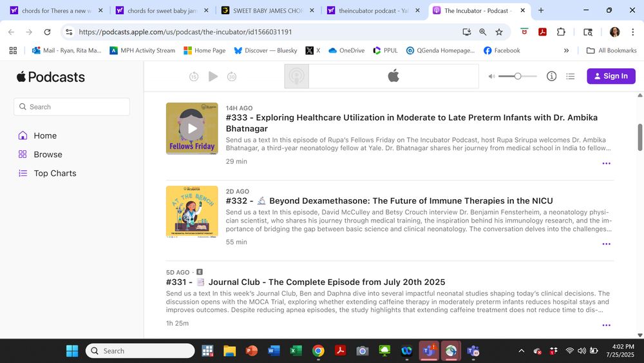The image size is (644, 363).
Task: Open episode #331 Journal Club title
Action: tap(305, 282)
